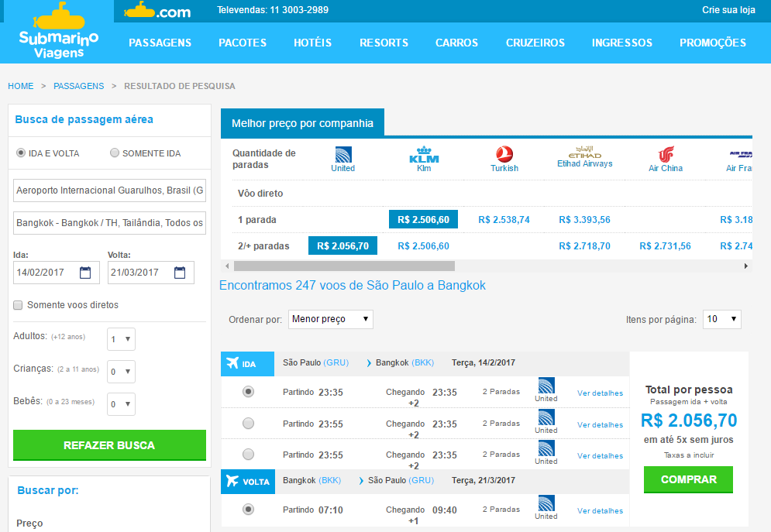This screenshot has width=771, height=532.
Task: Select outbound flight departing 23:35
Action: [x=248, y=392]
